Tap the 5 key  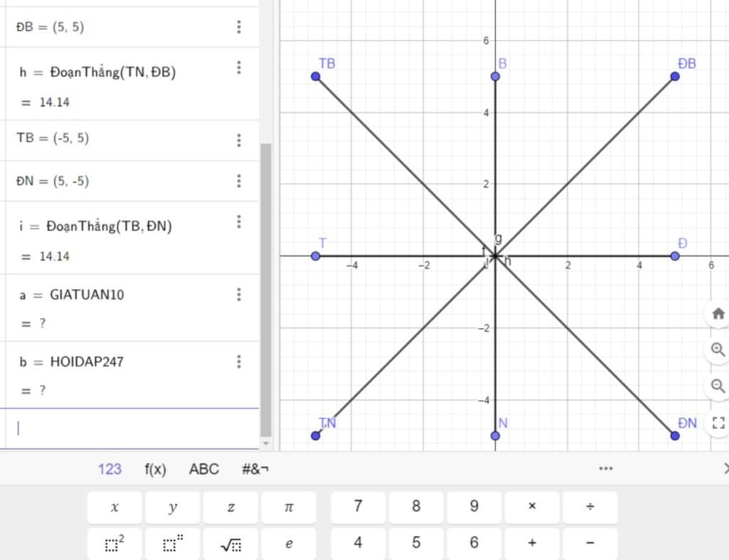pyautogui.click(x=416, y=543)
